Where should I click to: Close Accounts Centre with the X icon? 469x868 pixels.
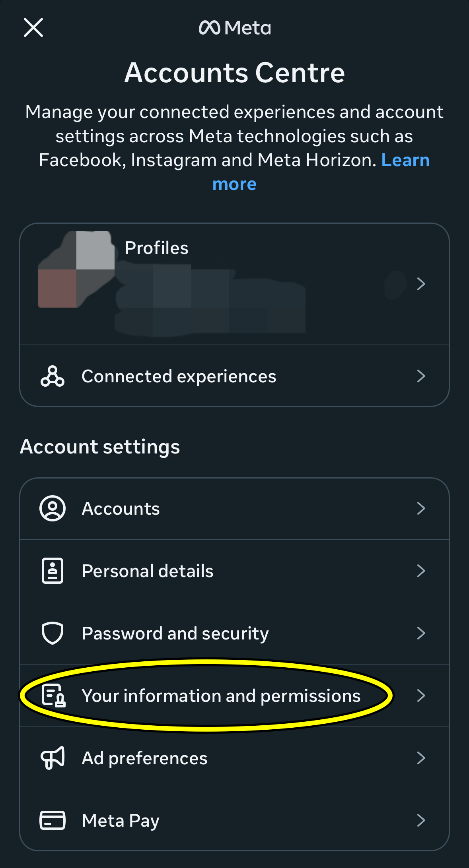pyautogui.click(x=33, y=27)
